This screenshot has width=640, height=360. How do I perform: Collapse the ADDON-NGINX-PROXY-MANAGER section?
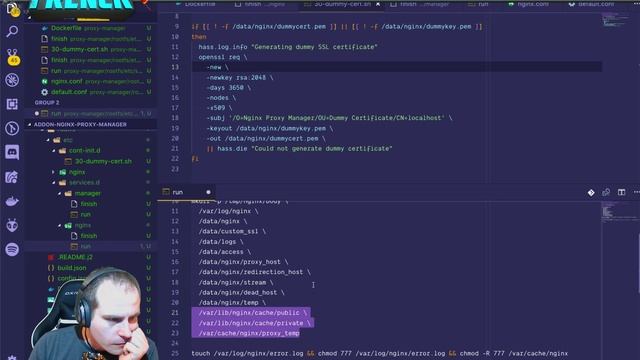point(80,124)
